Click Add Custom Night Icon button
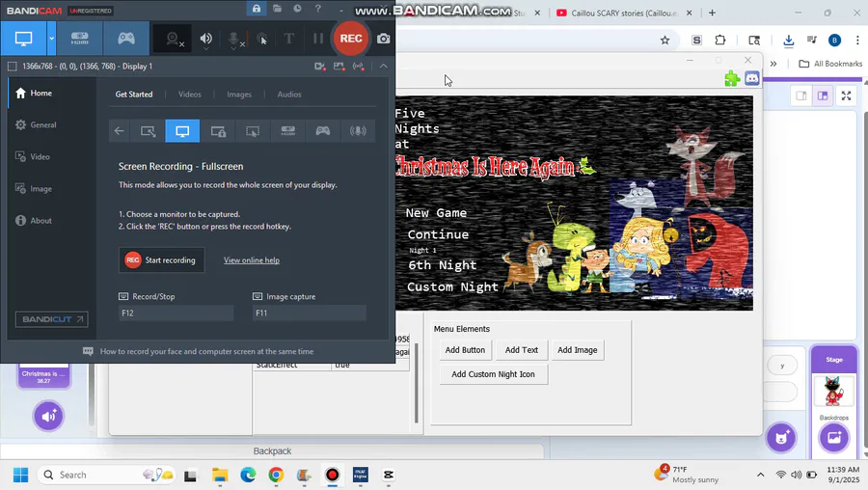 [493, 374]
